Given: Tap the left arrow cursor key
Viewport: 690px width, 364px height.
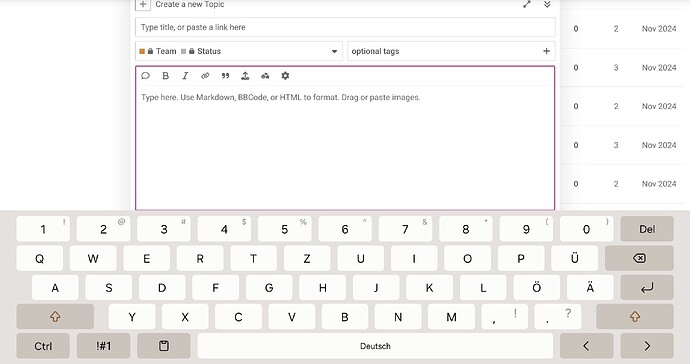Looking at the screenshot, I should click(x=586, y=346).
